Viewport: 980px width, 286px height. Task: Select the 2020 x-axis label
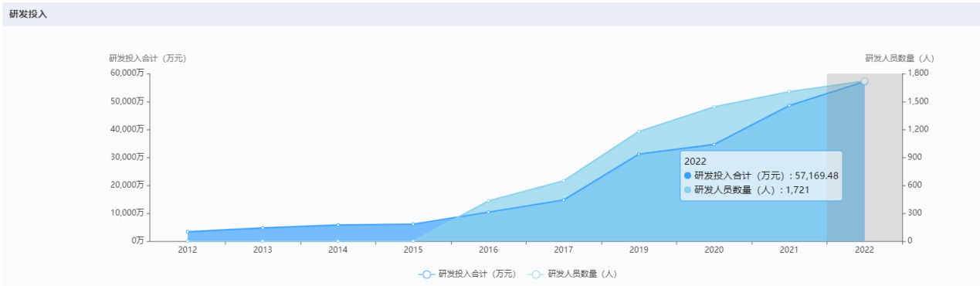[x=714, y=250]
